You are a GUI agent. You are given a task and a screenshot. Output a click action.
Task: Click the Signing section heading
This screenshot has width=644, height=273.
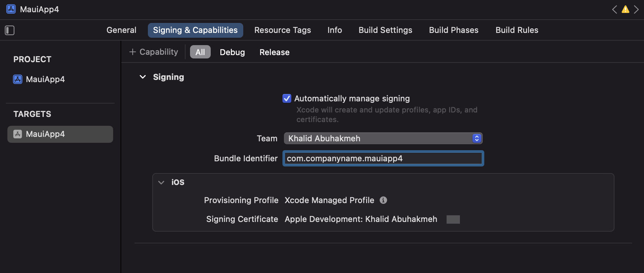click(x=168, y=77)
